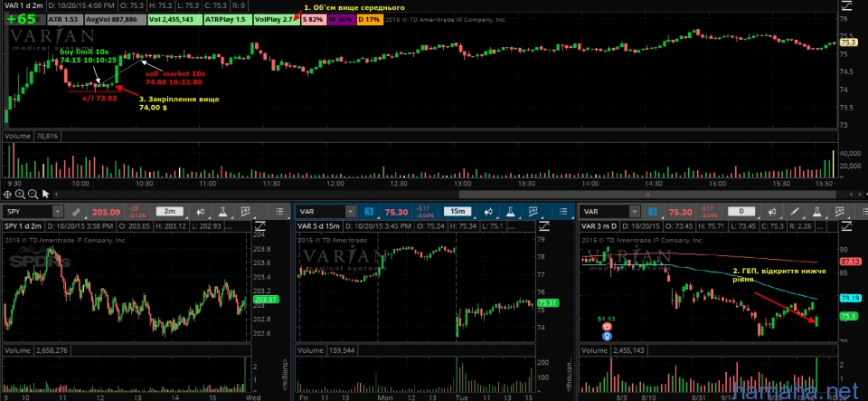The width and height of the screenshot is (868, 401).
Task: Click the left arrow next to the pointer tool
Action: (x=55, y=195)
